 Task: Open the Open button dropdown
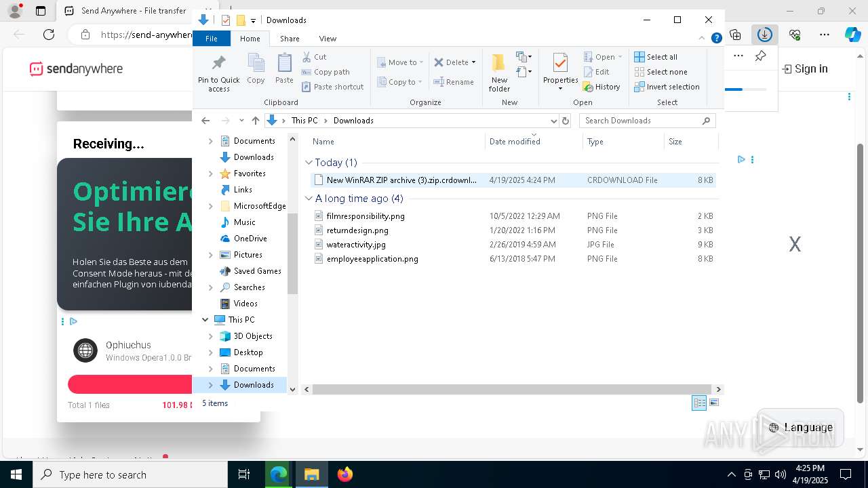(x=620, y=57)
